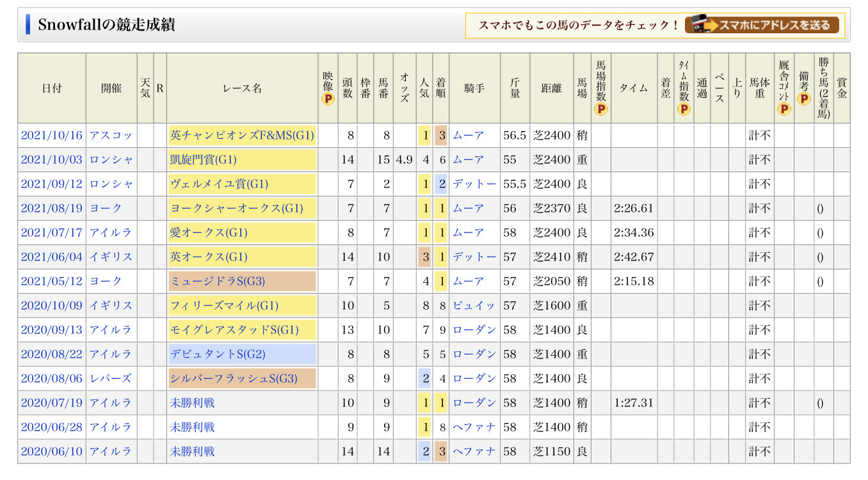Click the 騎手 column header

[474, 88]
